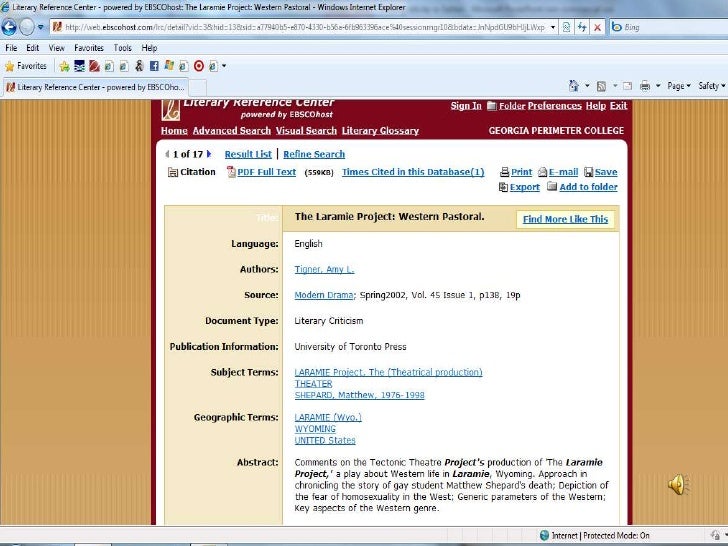Open author link Tigner, Amy L.

coord(324,269)
